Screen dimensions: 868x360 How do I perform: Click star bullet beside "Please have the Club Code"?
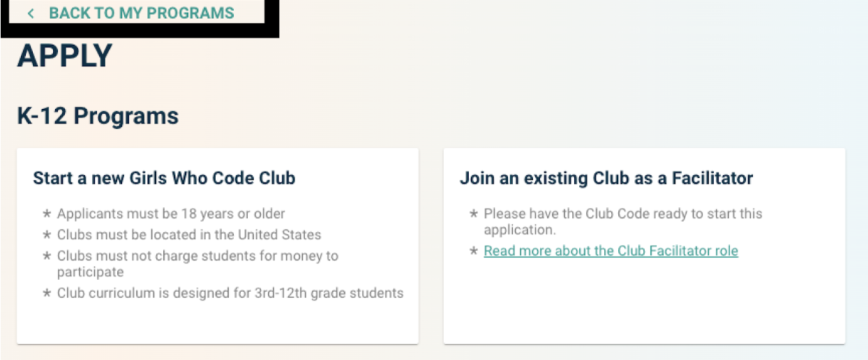[474, 214]
